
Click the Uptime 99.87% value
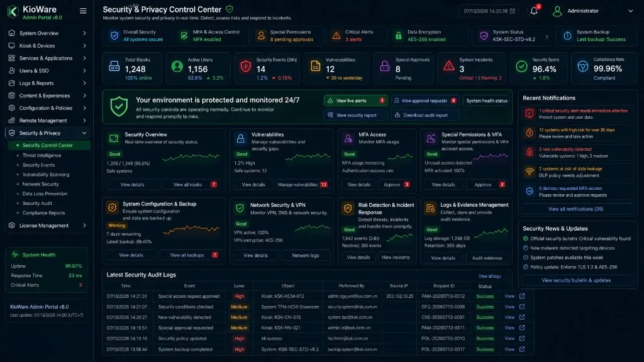pos(74,266)
